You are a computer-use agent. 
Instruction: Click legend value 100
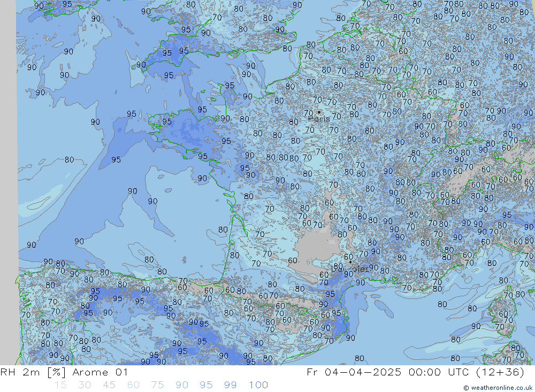(258, 385)
